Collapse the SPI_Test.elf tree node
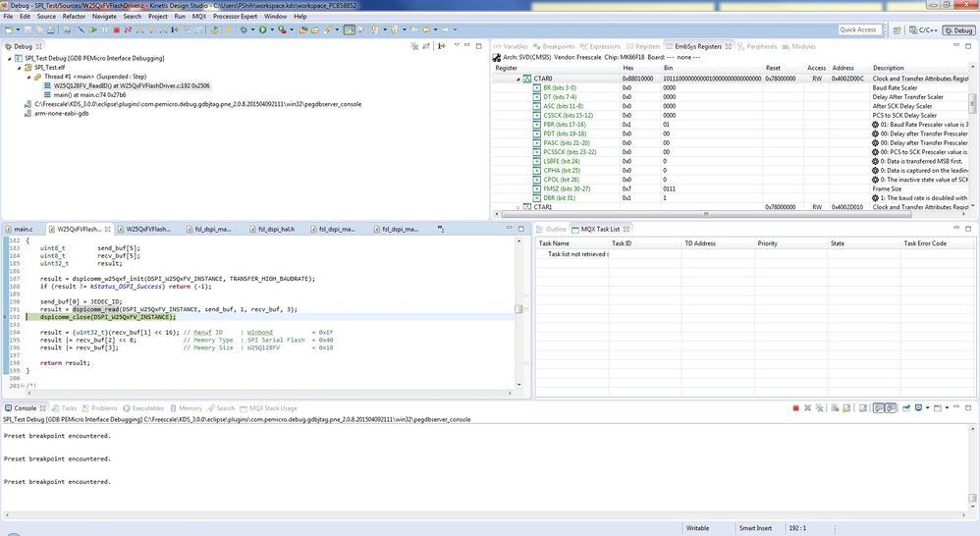This screenshot has width=980, height=536. (x=19, y=68)
